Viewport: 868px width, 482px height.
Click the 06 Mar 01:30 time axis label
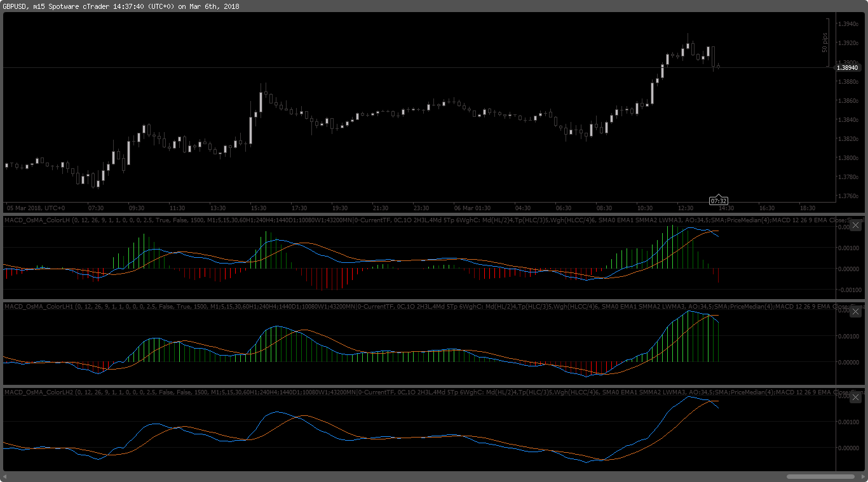point(472,208)
